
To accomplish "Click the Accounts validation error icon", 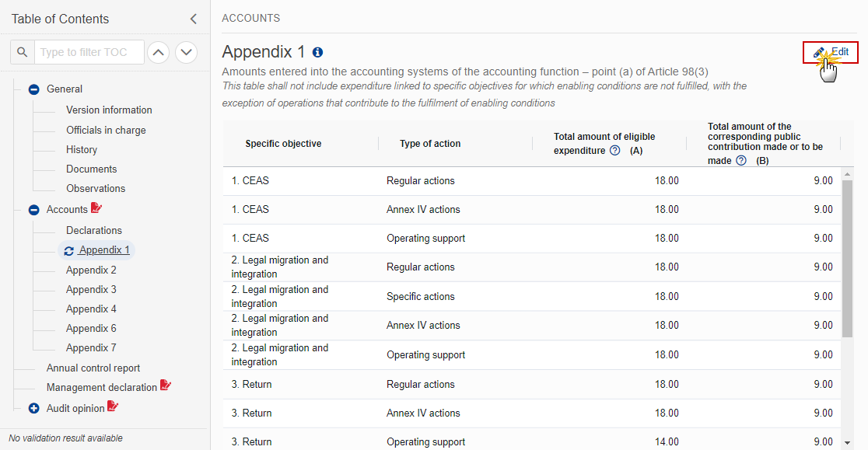I will click(x=96, y=208).
